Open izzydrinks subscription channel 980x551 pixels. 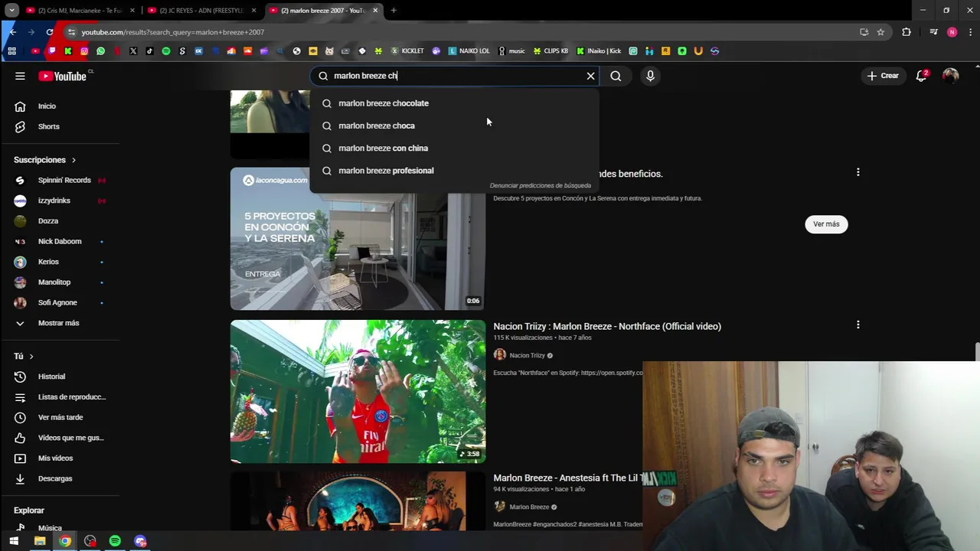pos(60,201)
